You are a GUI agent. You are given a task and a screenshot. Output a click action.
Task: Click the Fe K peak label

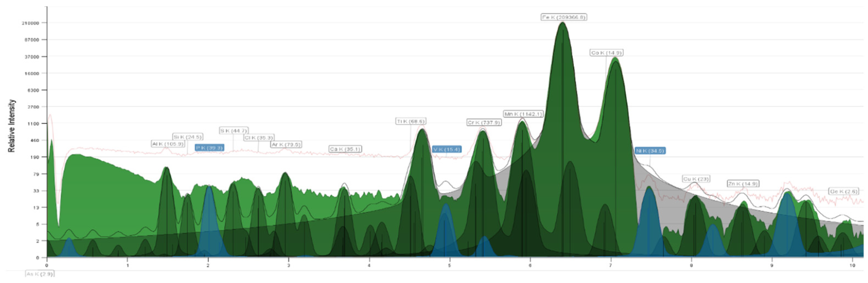click(564, 17)
